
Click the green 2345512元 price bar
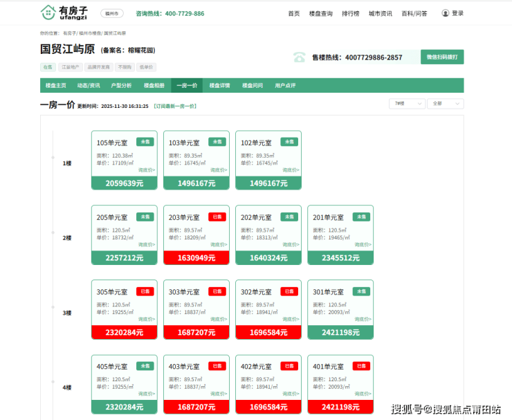[x=340, y=258]
